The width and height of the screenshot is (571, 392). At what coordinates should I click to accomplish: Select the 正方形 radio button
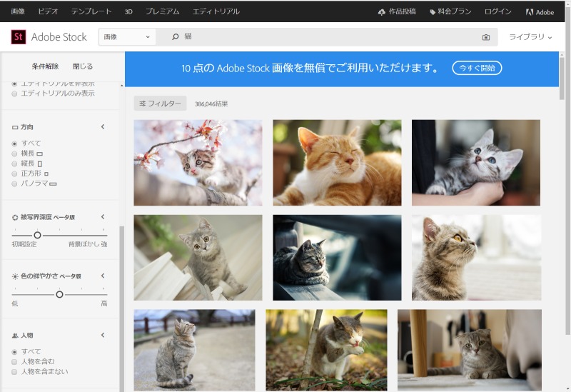[14, 174]
